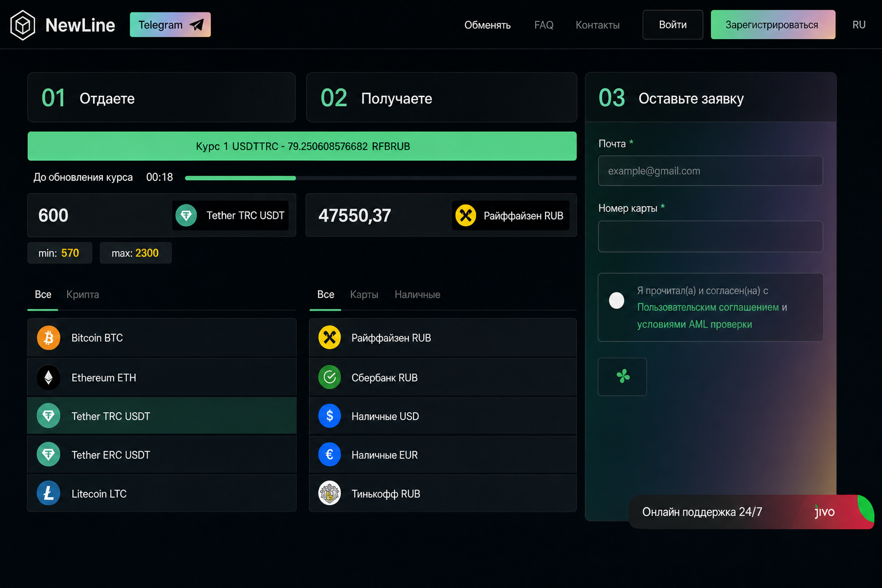Click the NewLine hexagon logo icon
The width and height of the screenshot is (882, 588).
coord(23,25)
